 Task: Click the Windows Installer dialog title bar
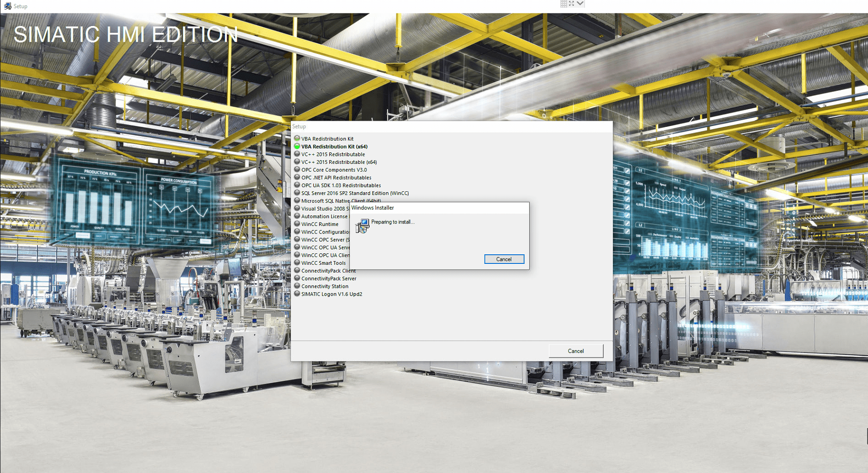click(x=433, y=207)
